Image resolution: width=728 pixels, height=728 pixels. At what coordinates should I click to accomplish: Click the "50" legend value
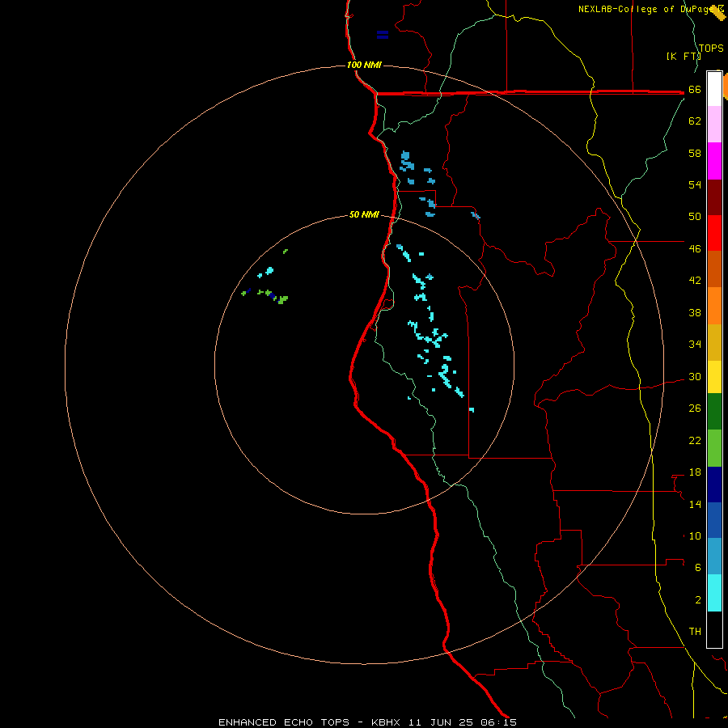point(695,216)
